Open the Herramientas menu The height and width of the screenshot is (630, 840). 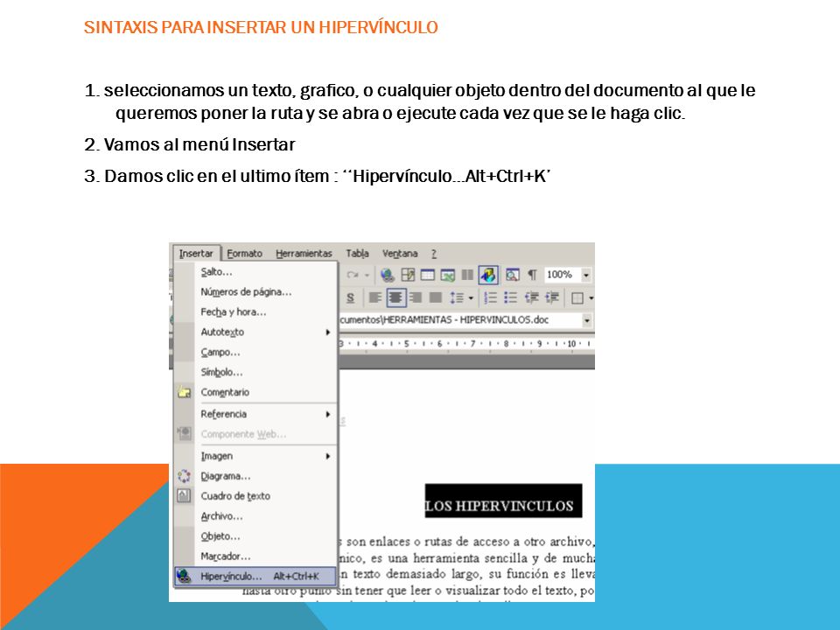(x=304, y=254)
